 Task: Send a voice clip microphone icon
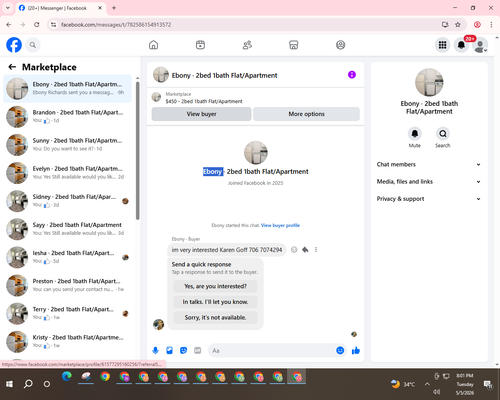pos(155,350)
